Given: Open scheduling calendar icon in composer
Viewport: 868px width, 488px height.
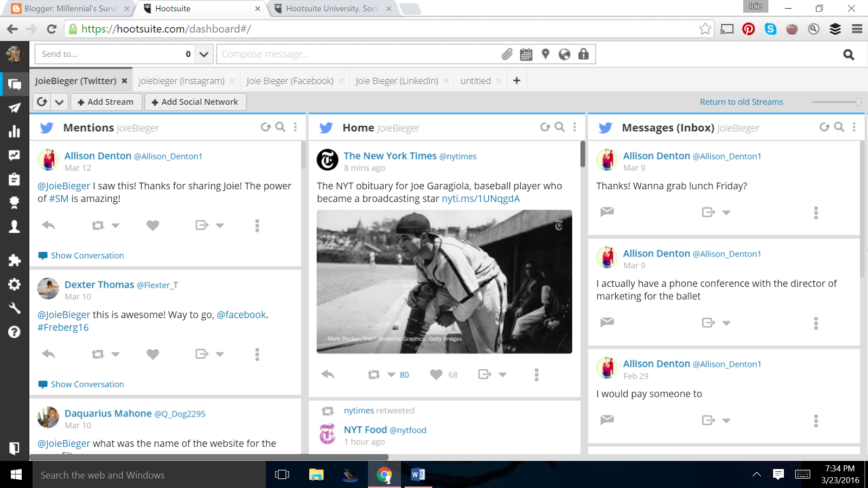Looking at the screenshot, I should pos(526,54).
